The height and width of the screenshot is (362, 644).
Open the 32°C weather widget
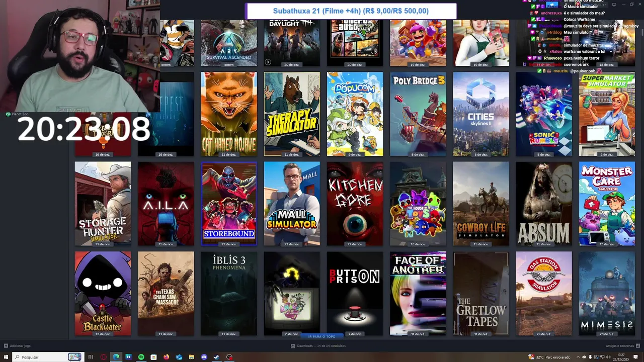point(549,357)
